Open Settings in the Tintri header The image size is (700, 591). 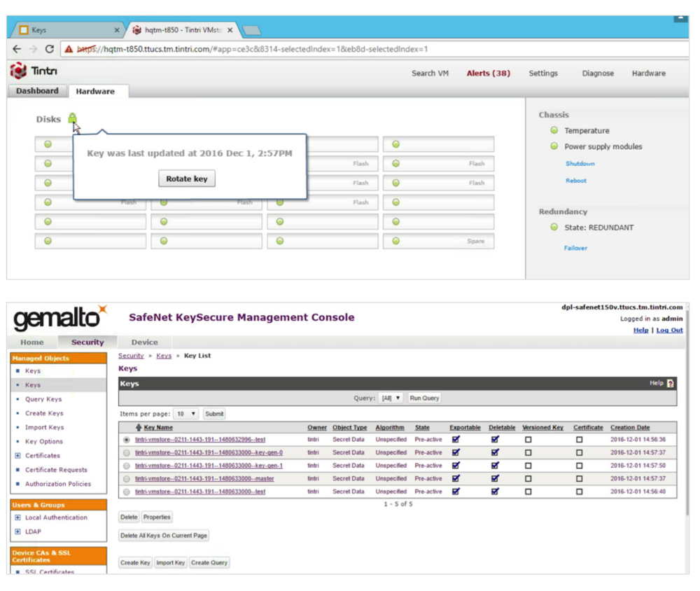click(x=543, y=74)
